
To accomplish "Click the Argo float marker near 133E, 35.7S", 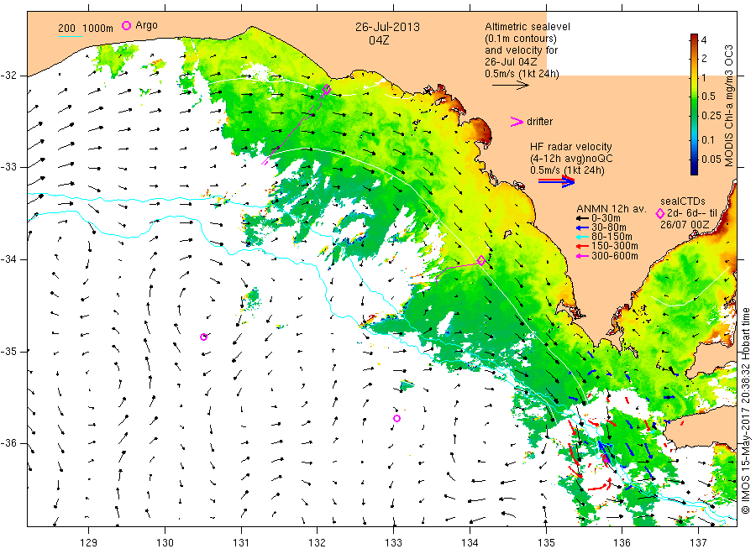I will (x=396, y=418).
